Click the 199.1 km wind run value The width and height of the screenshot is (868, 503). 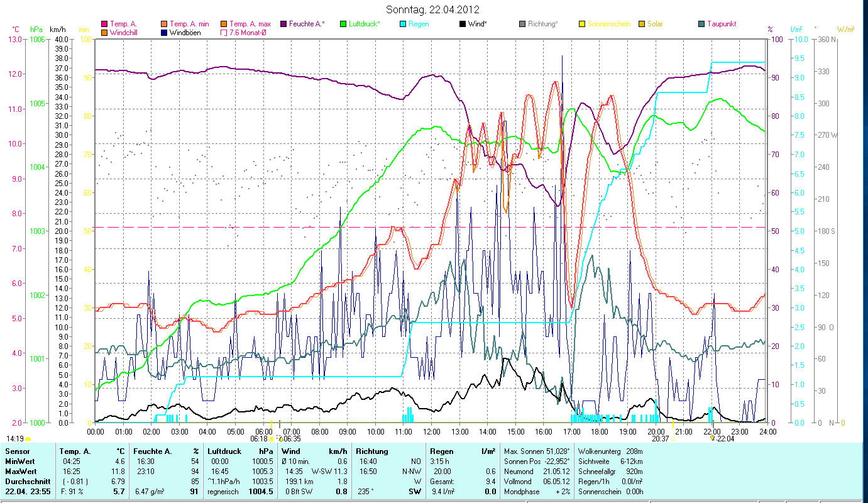pyautogui.click(x=299, y=482)
